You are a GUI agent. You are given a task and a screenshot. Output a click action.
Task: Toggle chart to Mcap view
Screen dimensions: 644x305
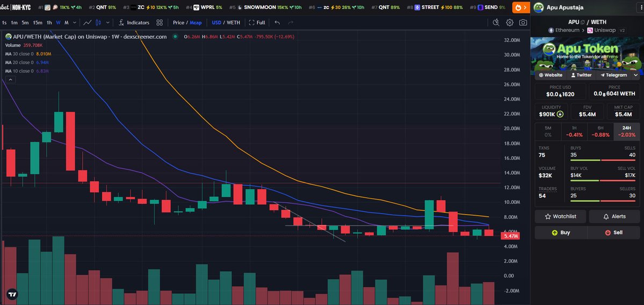(196, 23)
